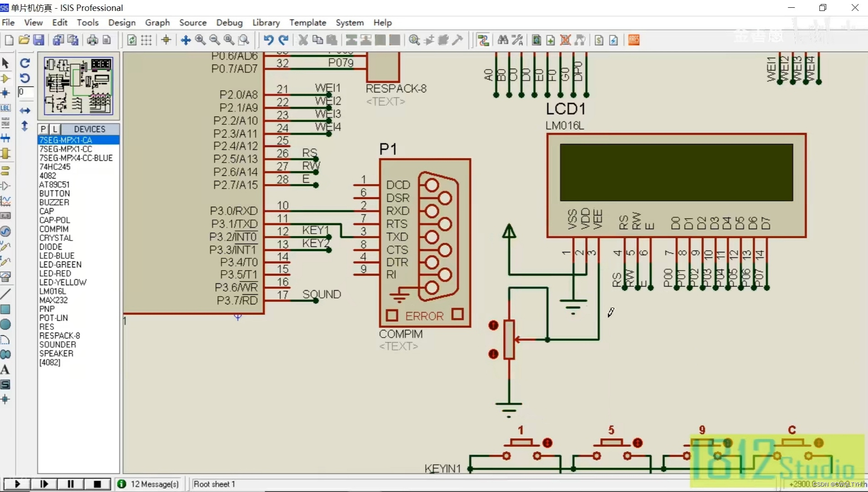
Task: Toggle grid display icon in toolbar
Action: point(146,40)
